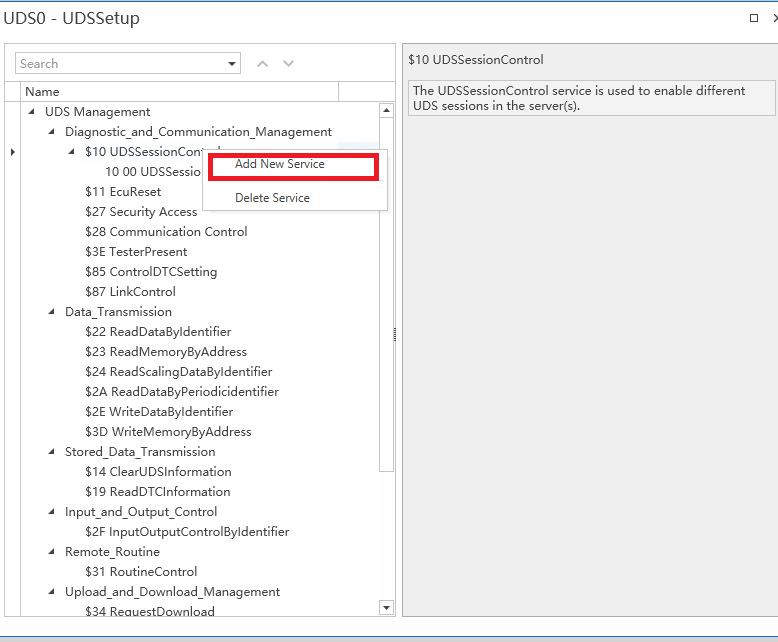Open the Search box dropdown arrow
This screenshot has height=642, width=778.
[232, 64]
